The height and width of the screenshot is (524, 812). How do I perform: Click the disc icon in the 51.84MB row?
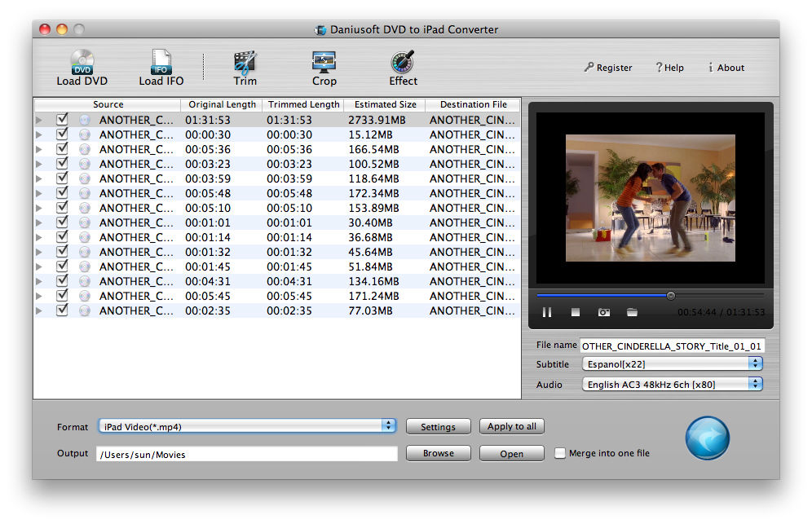pos(85,266)
